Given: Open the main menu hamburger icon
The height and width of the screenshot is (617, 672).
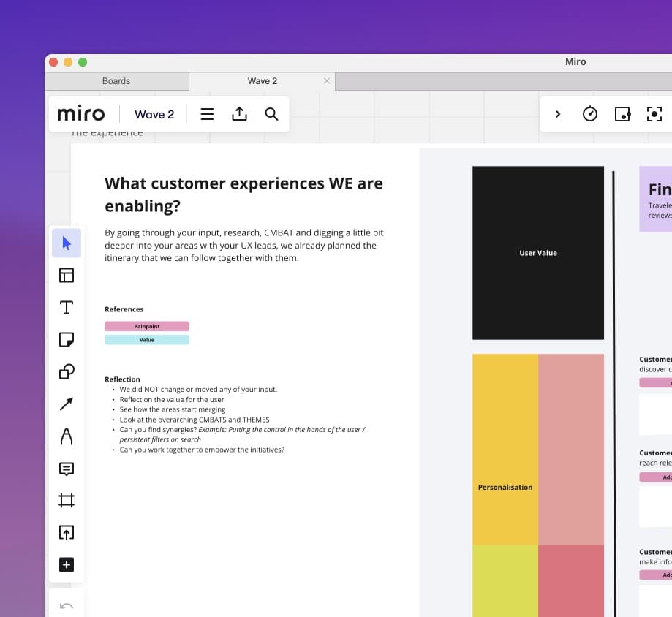Looking at the screenshot, I should tap(207, 114).
